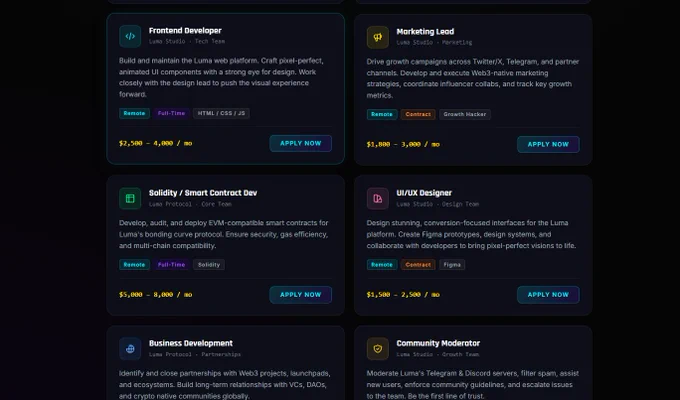Viewport: 680px width, 400px height.
Task: Click the Figma skill tag
Action: pyautogui.click(x=452, y=265)
